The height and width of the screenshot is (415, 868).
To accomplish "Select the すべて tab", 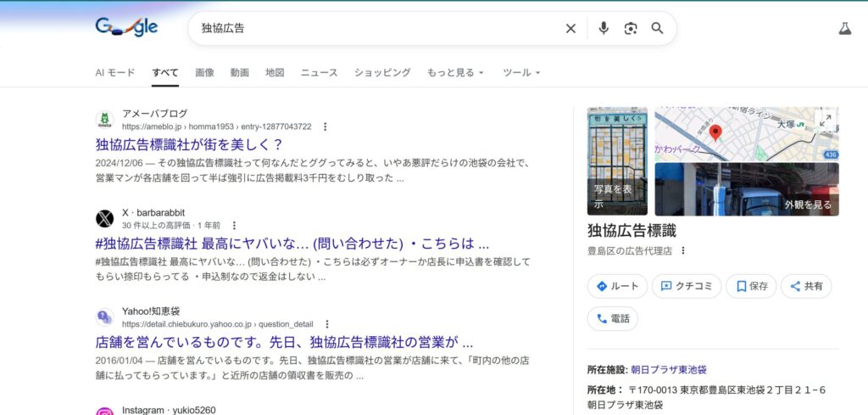I will (165, 73).
